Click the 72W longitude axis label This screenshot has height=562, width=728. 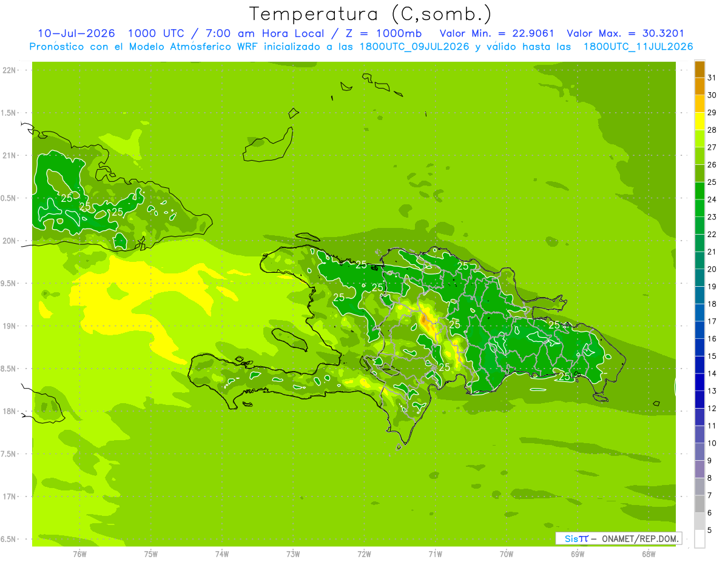tap(365, 554)
